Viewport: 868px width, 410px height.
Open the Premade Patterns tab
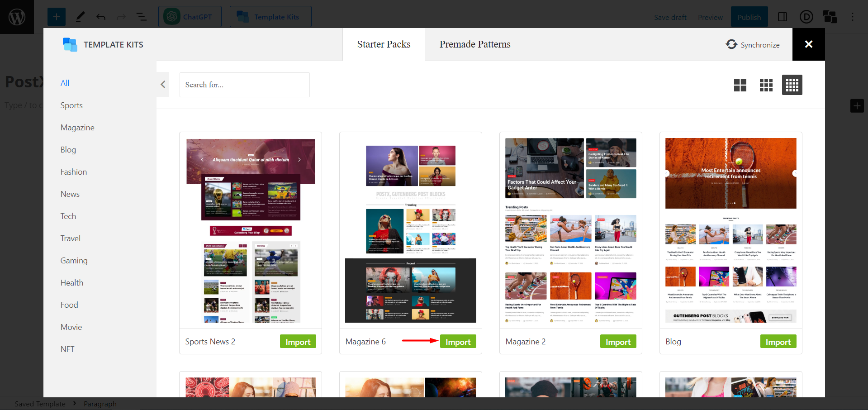point(474,44)
